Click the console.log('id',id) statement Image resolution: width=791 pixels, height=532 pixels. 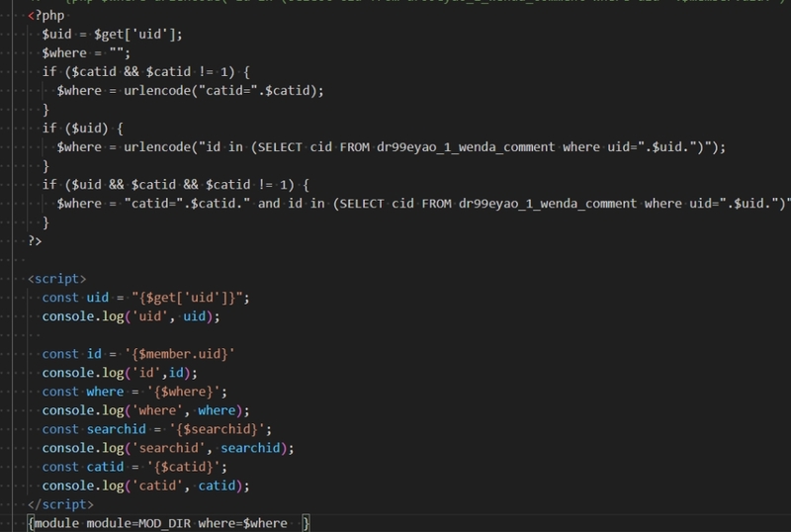pos(120,373)
